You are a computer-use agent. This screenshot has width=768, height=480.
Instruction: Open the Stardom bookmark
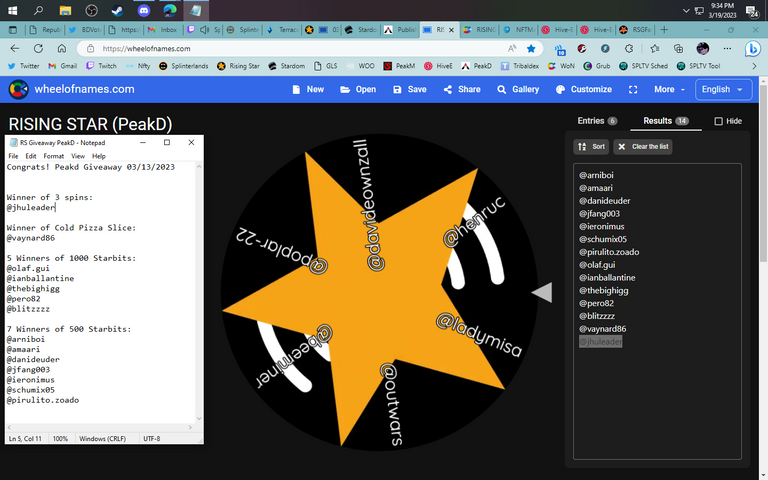click(x=287, y=66)
